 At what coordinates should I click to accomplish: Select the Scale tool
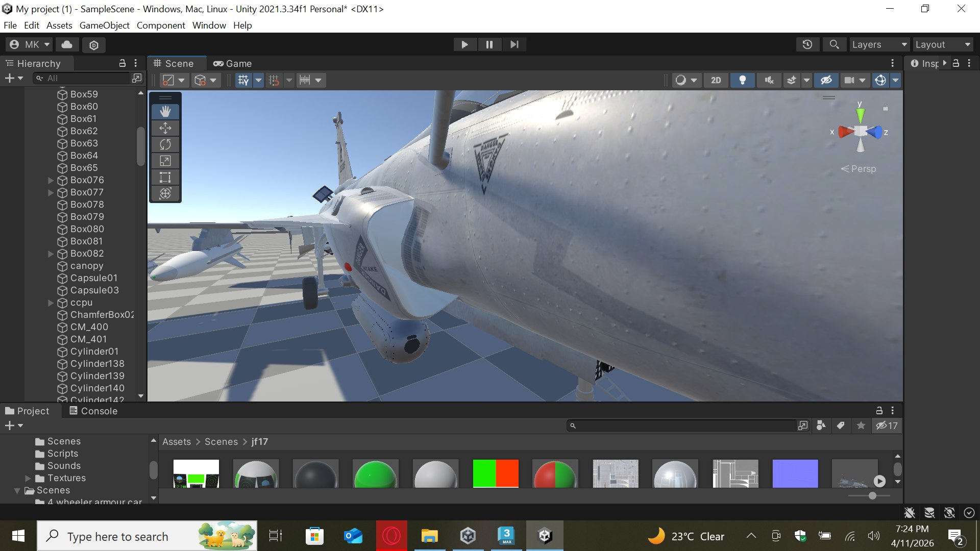point(165,161)
